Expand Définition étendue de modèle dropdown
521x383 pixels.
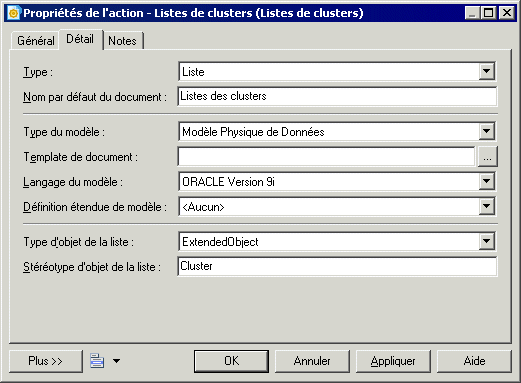(x=487, y=206)
